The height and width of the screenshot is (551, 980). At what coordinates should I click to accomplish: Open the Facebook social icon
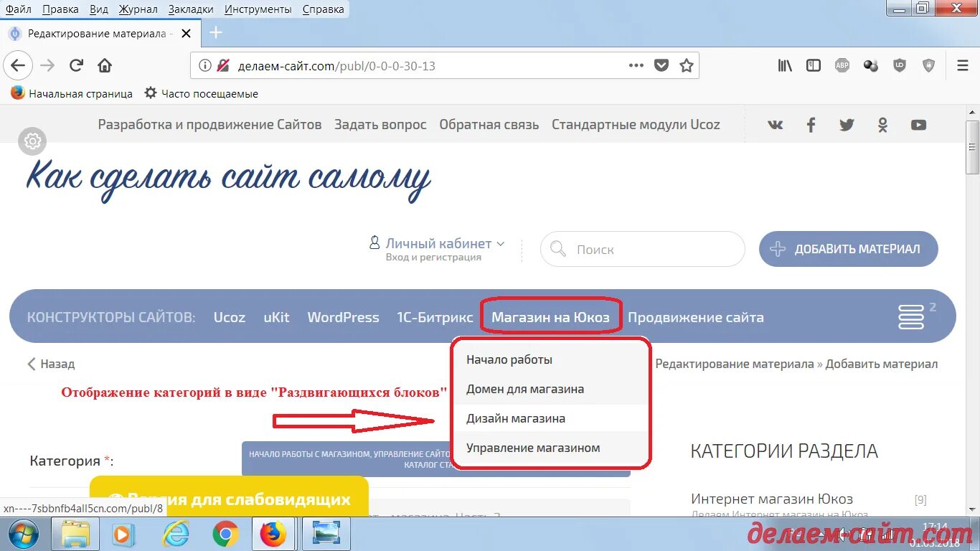click(811, 125)
